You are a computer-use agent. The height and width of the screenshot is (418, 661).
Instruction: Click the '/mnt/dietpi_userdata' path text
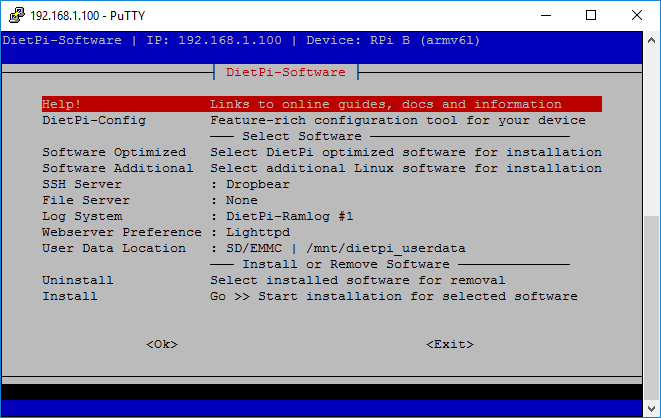coord(386,249)
